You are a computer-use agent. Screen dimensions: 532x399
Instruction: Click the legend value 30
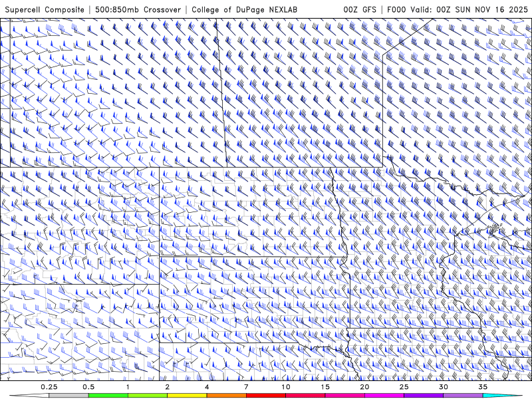443,387
